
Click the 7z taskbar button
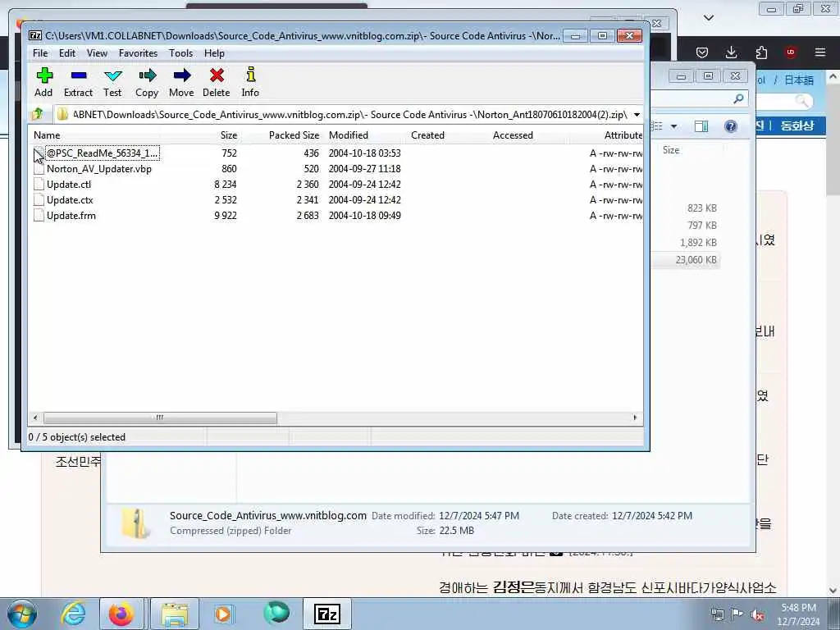coord(326,614)
